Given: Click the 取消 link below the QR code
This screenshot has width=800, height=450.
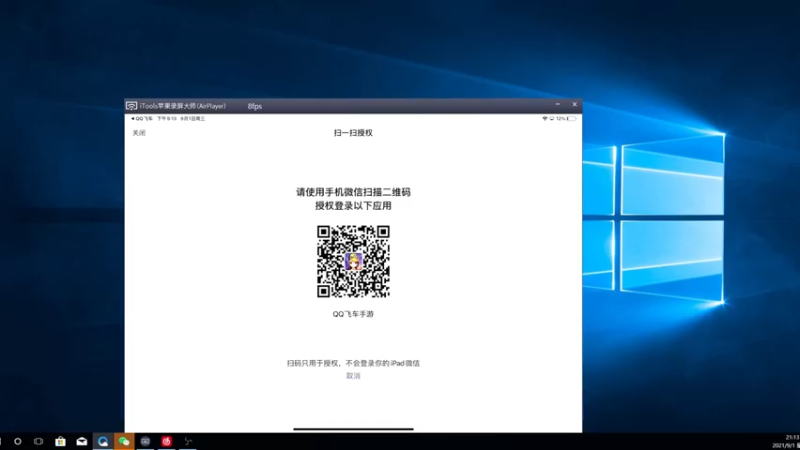Looking at the screenshot, I should click(353, 376).
